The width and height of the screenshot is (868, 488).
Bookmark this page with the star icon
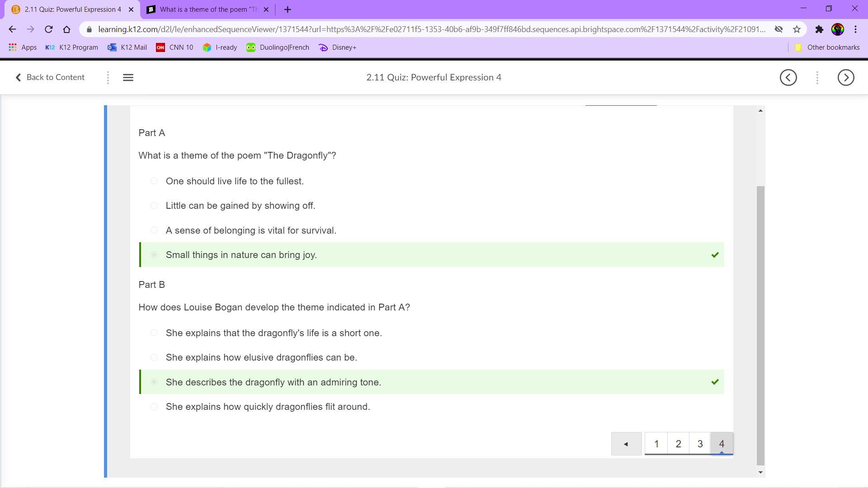pos(797,29)
